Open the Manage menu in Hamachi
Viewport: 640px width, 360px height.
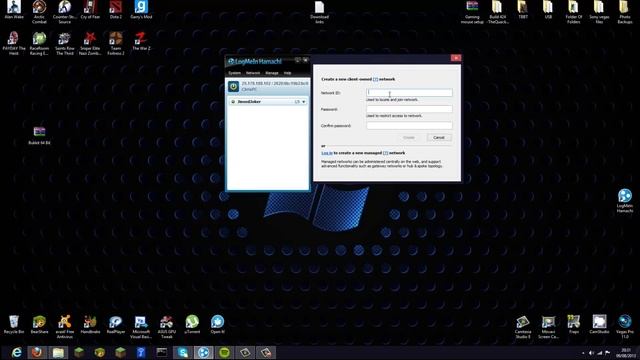tap(272, 73)
